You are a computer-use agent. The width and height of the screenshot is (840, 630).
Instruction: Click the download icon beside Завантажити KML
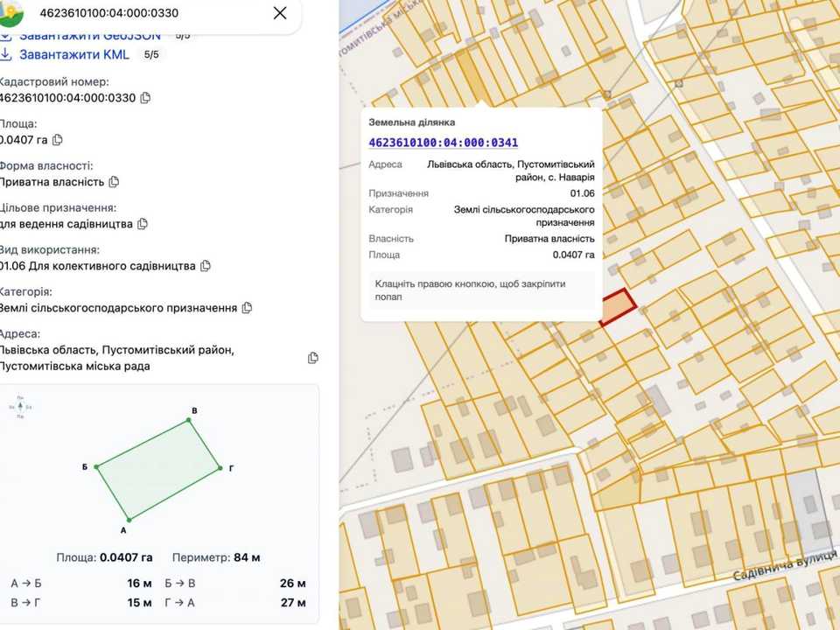[x=5, y=54]
